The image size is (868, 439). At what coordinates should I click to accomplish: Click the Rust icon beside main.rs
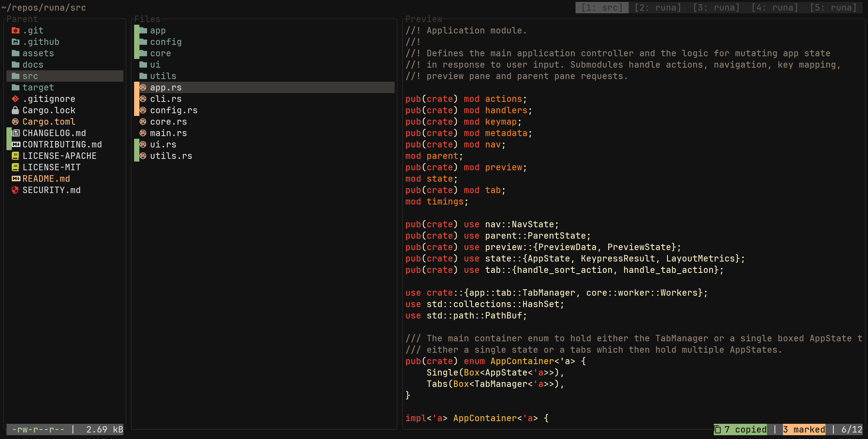pyautogui.click(x=143, y=133)
